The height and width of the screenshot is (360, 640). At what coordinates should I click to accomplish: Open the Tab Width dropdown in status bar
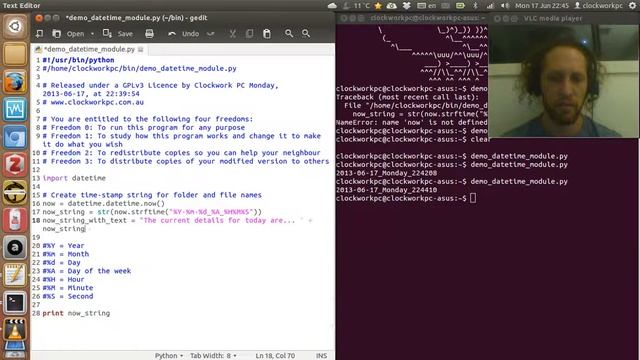(213, 356)
